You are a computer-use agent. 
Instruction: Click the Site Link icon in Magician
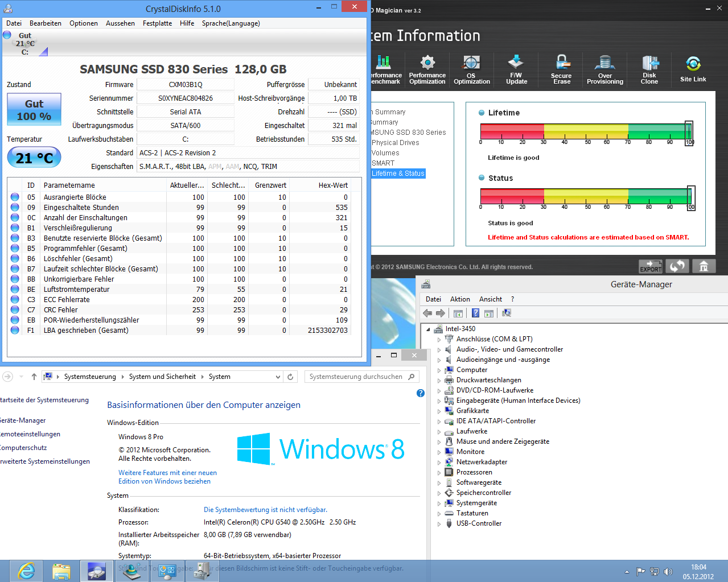click(693, 69)
